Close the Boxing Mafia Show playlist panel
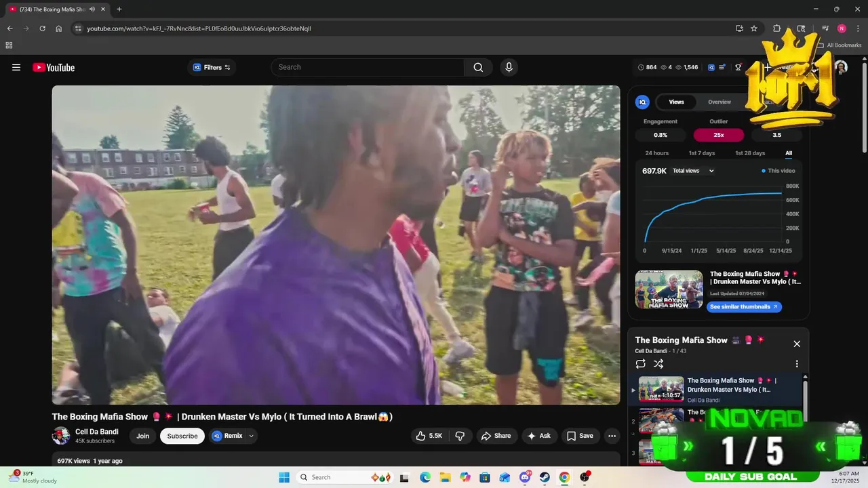Screen dimensions: 868x488 pos(797,344)
